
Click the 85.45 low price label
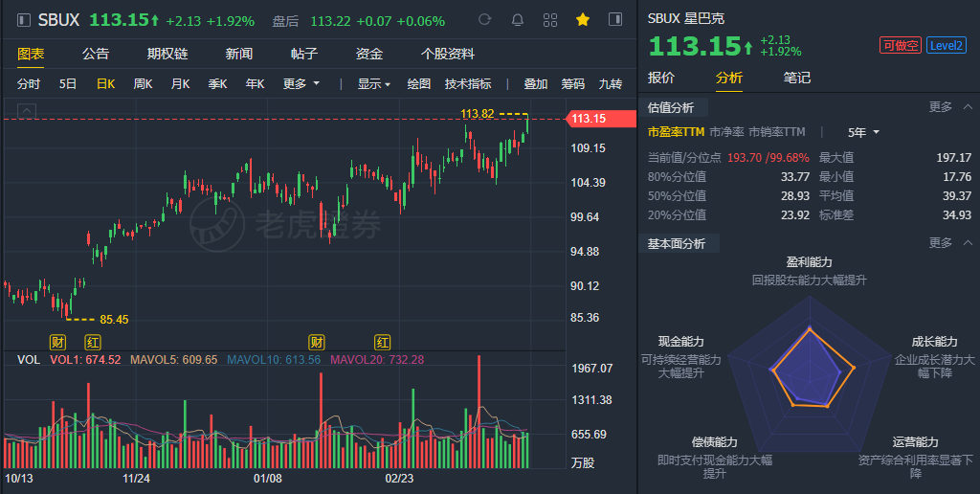pos(114,320)
